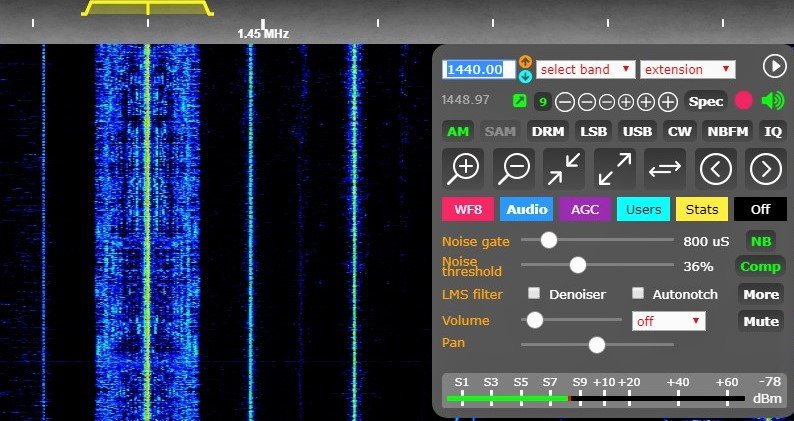Select LSB demodulation mode
This screenshot has height=421, width=794.
click(x=593, y=132)
